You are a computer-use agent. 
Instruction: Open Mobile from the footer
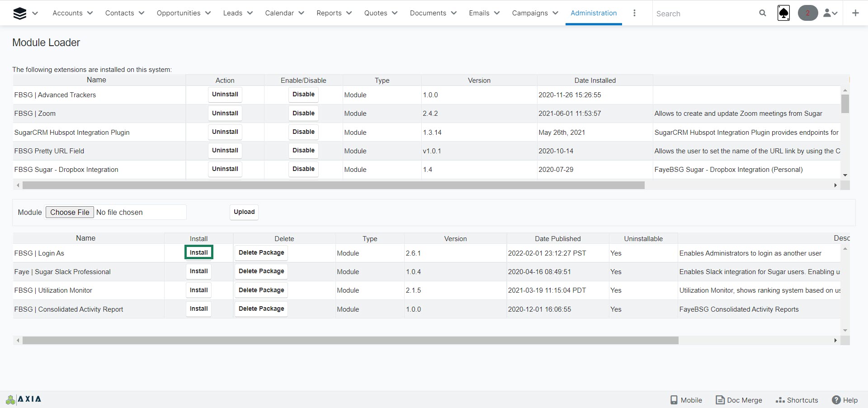coord(686,400)
